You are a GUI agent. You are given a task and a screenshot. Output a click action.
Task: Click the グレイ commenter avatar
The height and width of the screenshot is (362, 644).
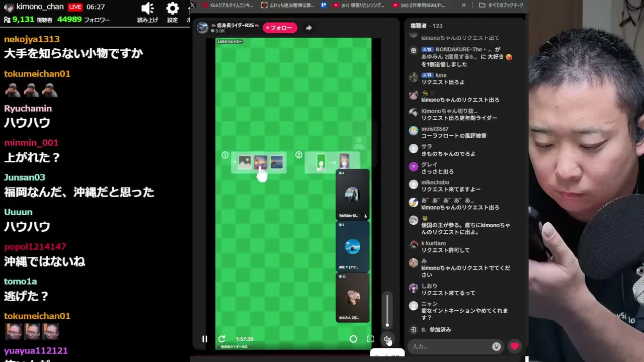pyautogui.click(x=414, y=166)
